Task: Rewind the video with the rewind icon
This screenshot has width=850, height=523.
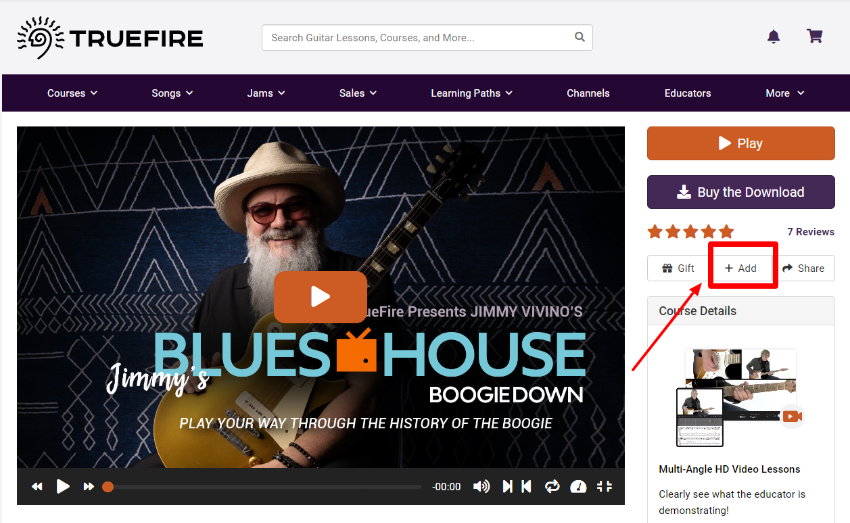Action: pos(37,487)
